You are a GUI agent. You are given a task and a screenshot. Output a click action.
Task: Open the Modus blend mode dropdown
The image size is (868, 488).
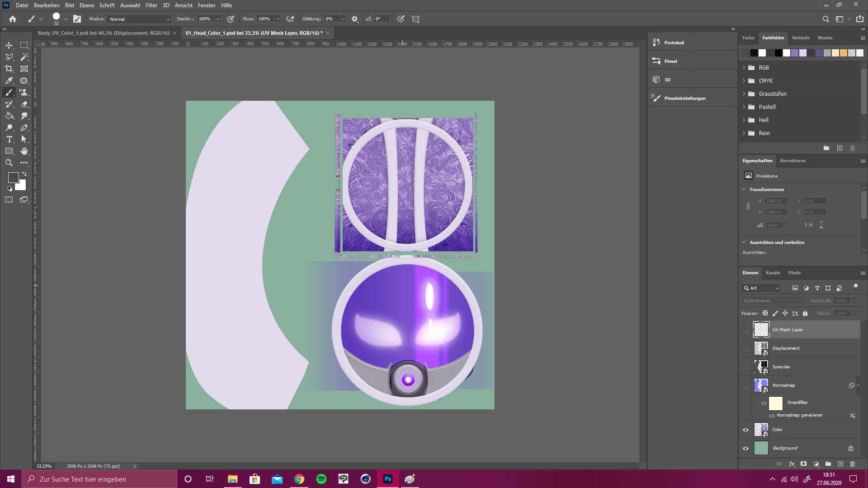pyautogui.click(x=140, y=19)
